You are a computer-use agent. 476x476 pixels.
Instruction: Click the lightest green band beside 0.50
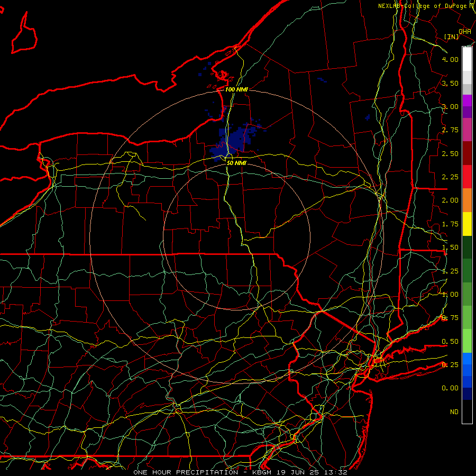pyautogui.click(x=467, y=341)
